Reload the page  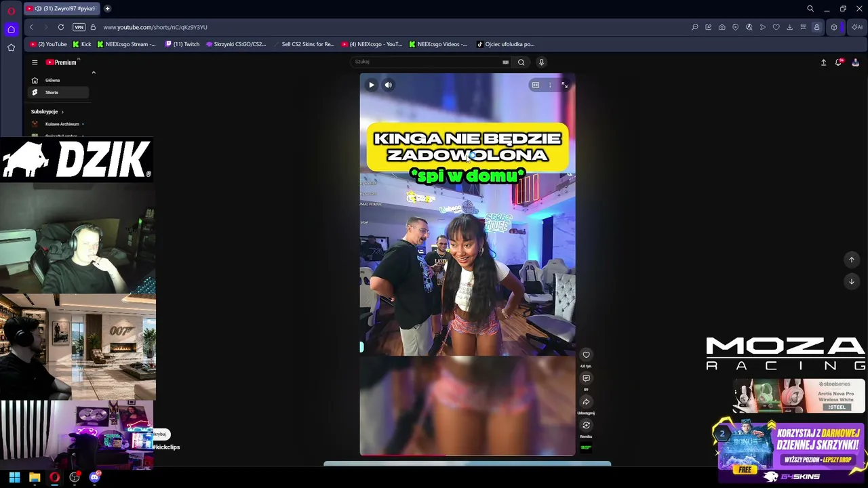coord(61,27)
